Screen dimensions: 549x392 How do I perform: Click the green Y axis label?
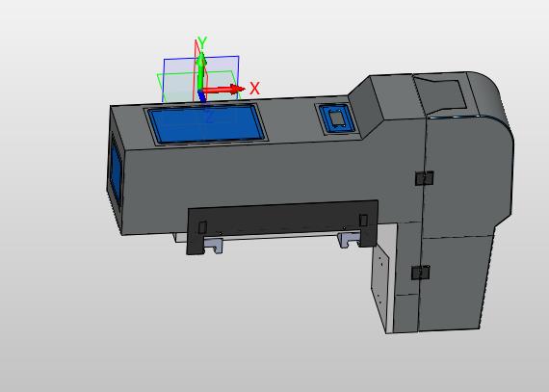tap(202, 43)
